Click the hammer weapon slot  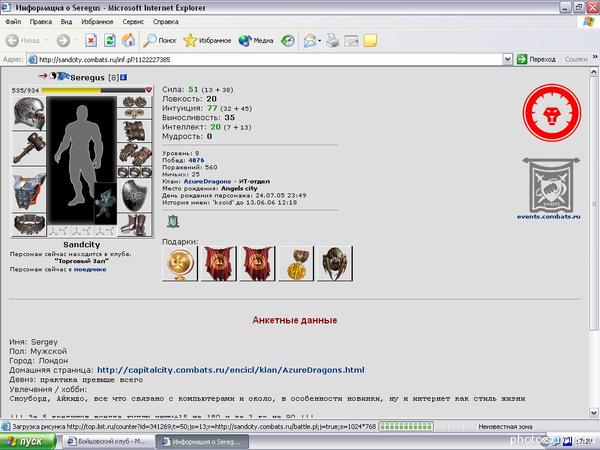pyautogui.click(x=29, y=148)
